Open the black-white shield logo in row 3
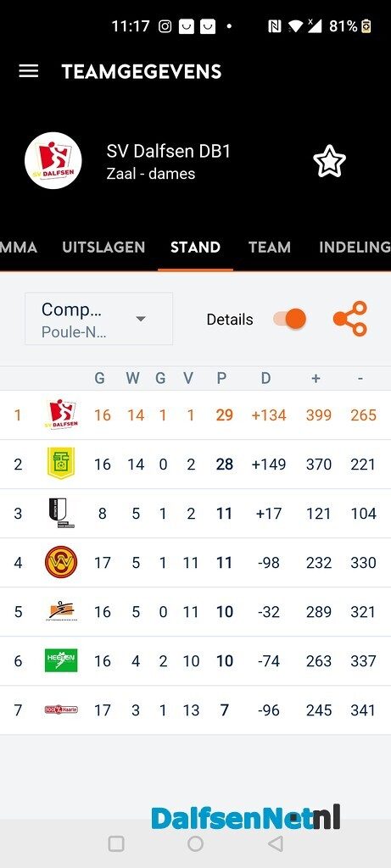The image size is (391, 868). click(x=61, y=513)
